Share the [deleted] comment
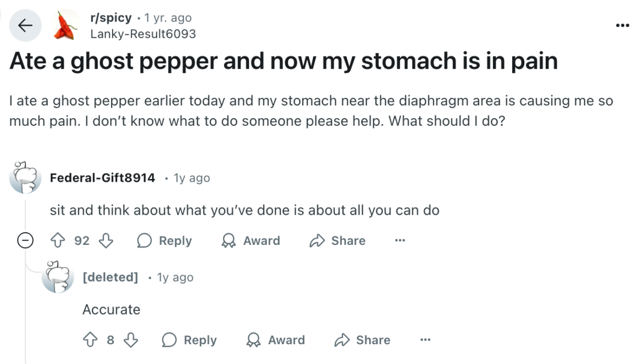643x364 pixels. tap(362, 340)
